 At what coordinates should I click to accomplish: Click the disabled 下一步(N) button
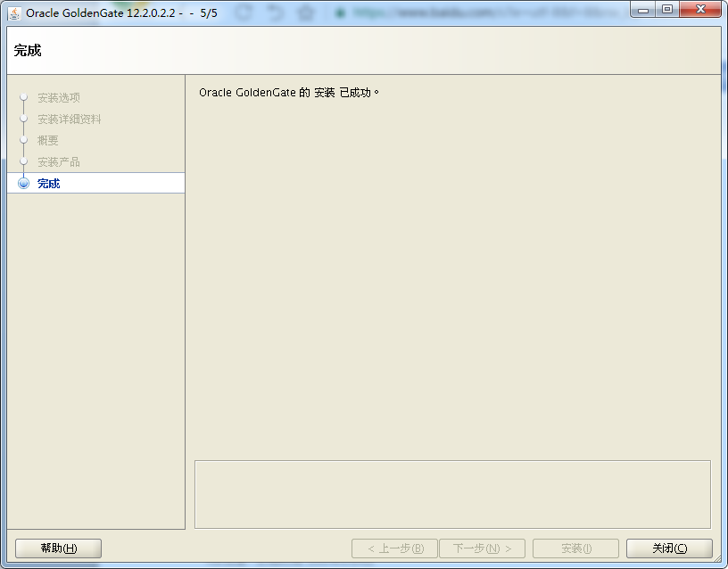click(x=482, y=548)
